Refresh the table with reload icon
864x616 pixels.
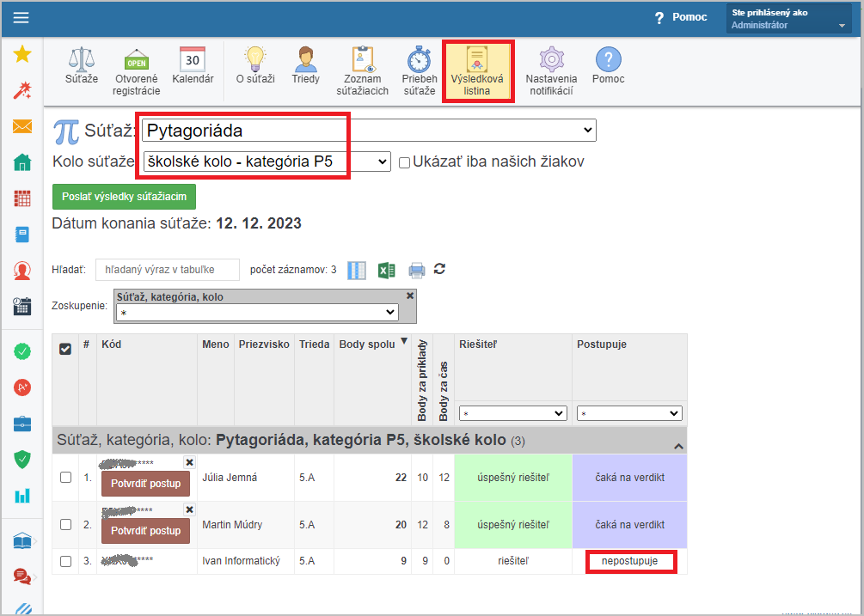coord(439,269)
